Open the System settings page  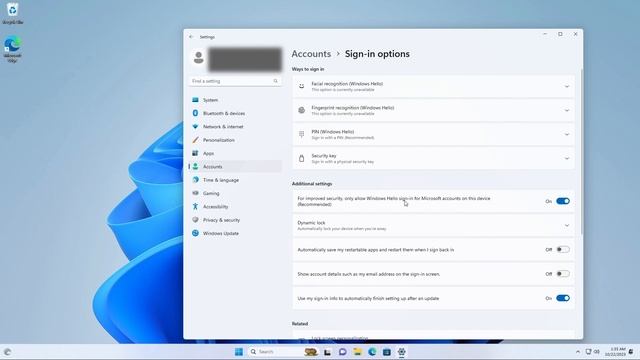(x=235, y=100)
